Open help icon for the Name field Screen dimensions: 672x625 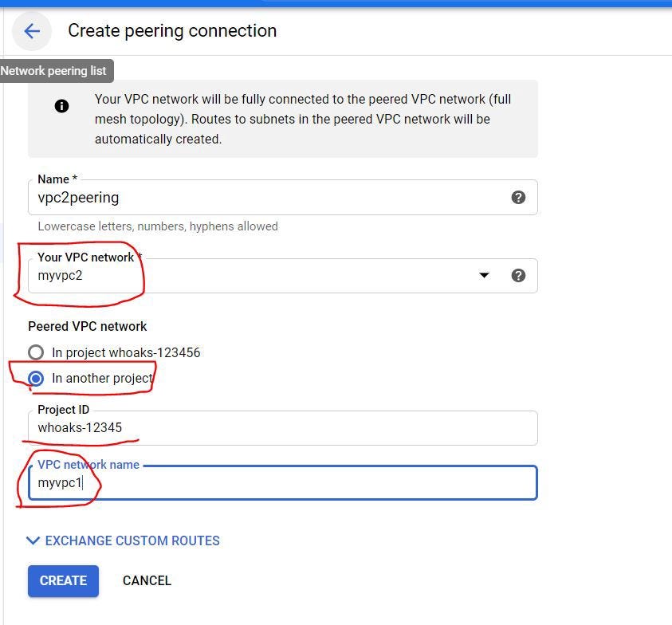518,197
